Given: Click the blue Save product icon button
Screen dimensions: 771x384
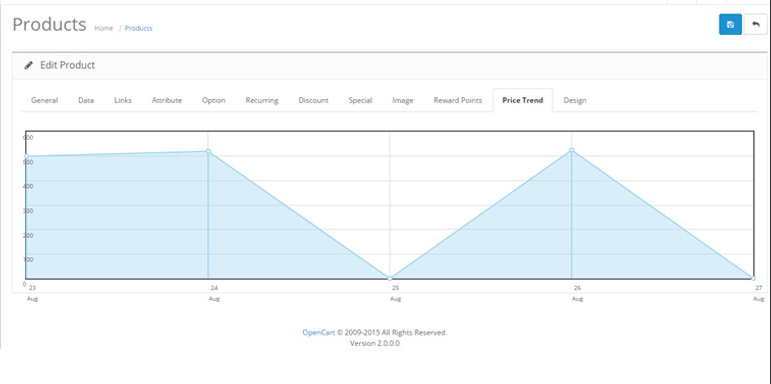Looking at the screenshot, I should (730, 25).
